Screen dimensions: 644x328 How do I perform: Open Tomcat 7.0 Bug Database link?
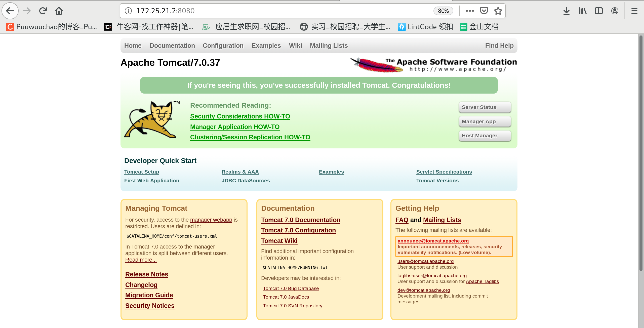(x=291, y=289)
